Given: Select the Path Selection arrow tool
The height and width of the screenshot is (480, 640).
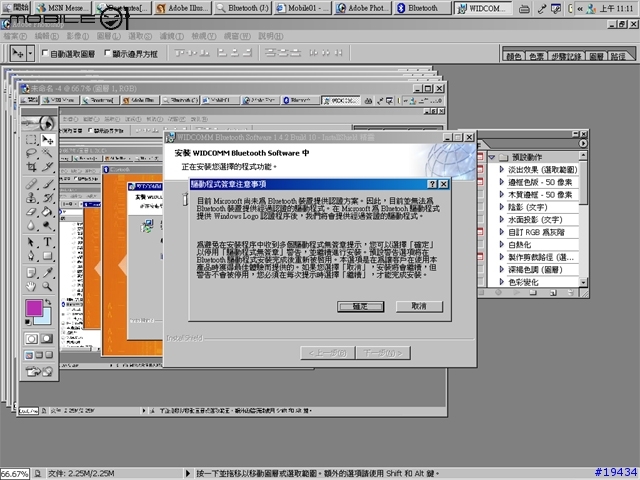Looking at the screenshot, I should coord(31,242).
